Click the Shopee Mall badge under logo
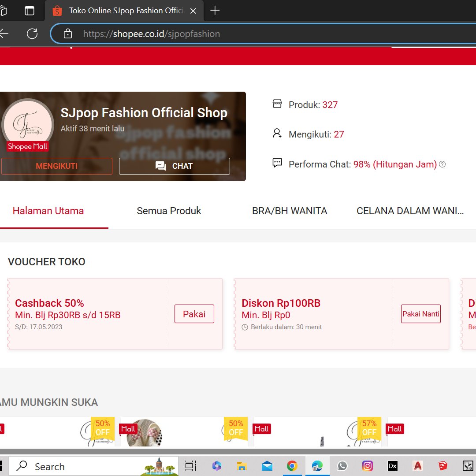 [x=28, y=146]
